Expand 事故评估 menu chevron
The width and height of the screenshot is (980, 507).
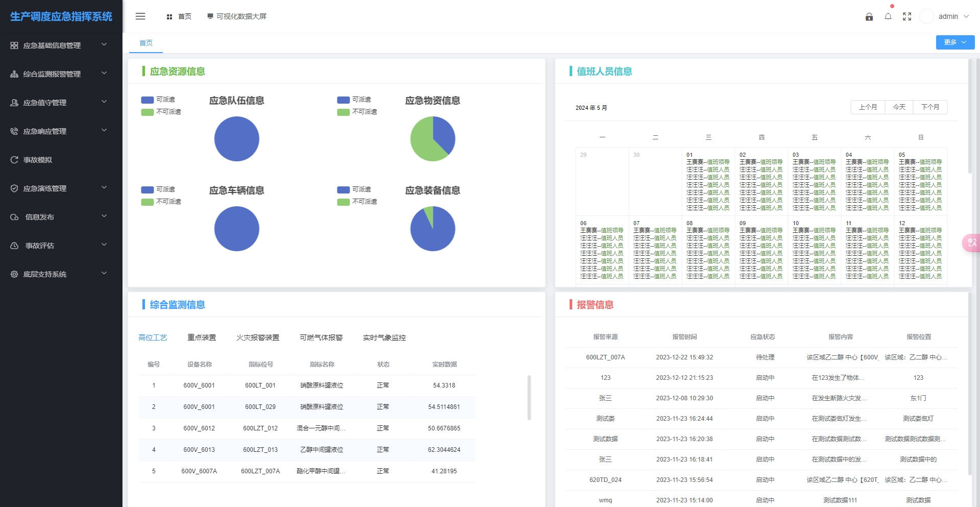click(x=104, y=245)
